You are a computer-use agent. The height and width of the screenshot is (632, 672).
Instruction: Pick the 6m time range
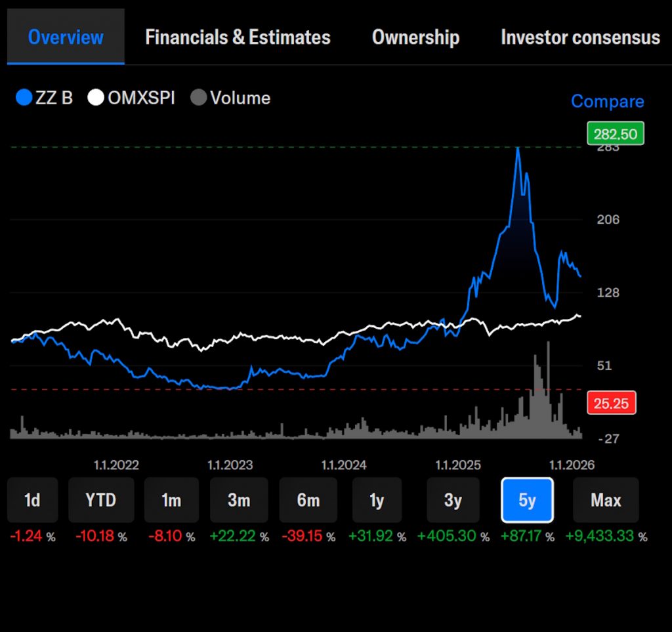pos(308,500)
